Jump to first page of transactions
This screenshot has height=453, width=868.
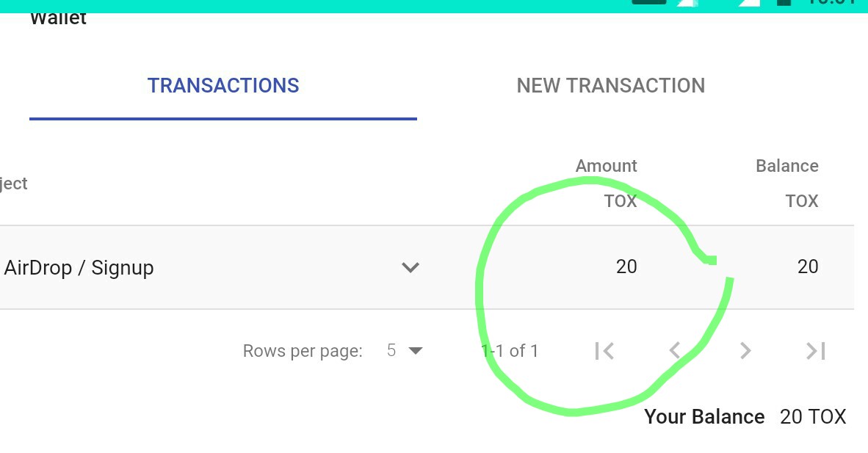click(x=604, y=350)
